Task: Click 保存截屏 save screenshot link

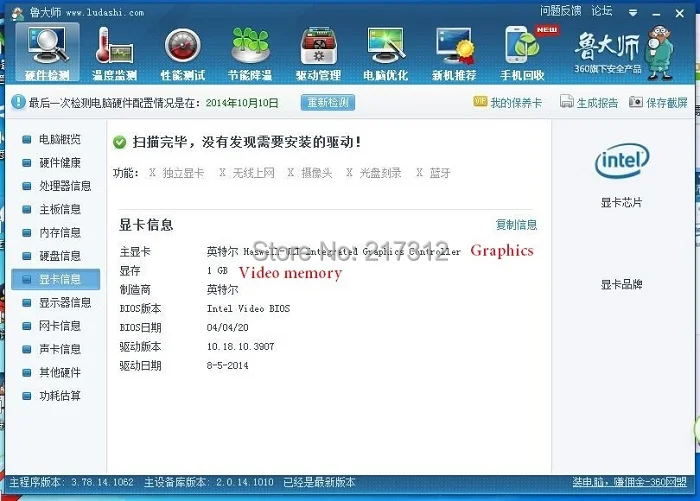Action: tap(667, 103)
